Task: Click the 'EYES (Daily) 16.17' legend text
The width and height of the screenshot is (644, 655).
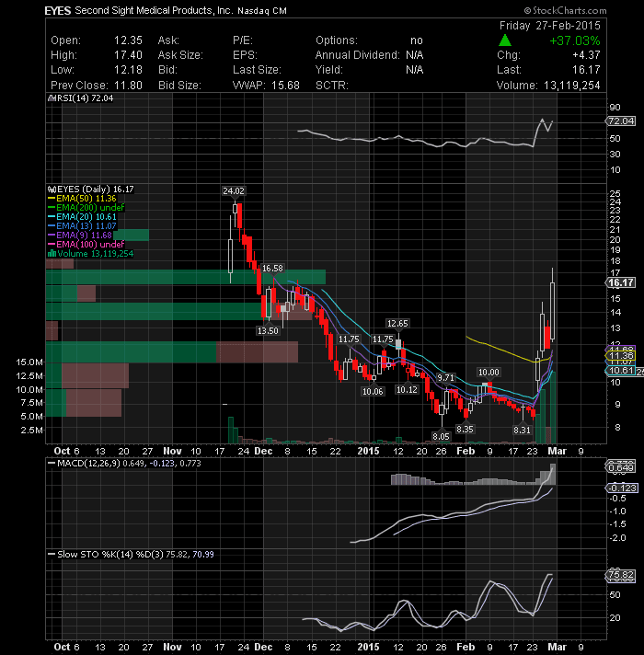Action: tap(96, 190)
